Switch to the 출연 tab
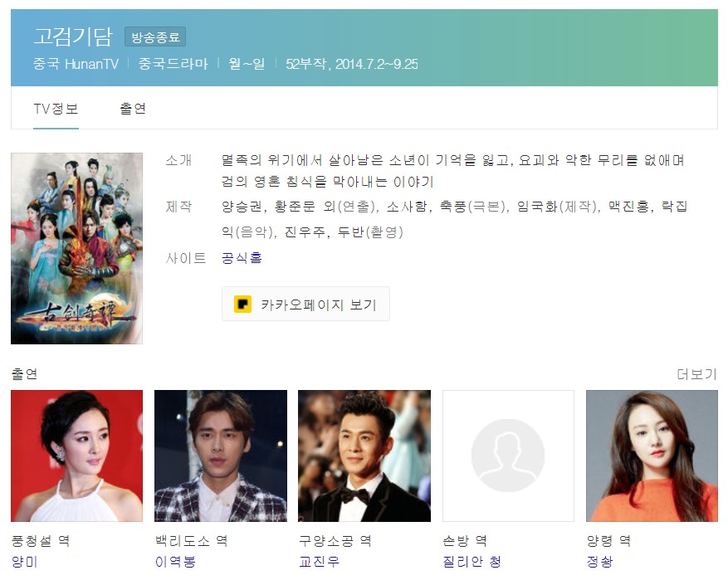 pyautogui.click(x=133, y=109)
